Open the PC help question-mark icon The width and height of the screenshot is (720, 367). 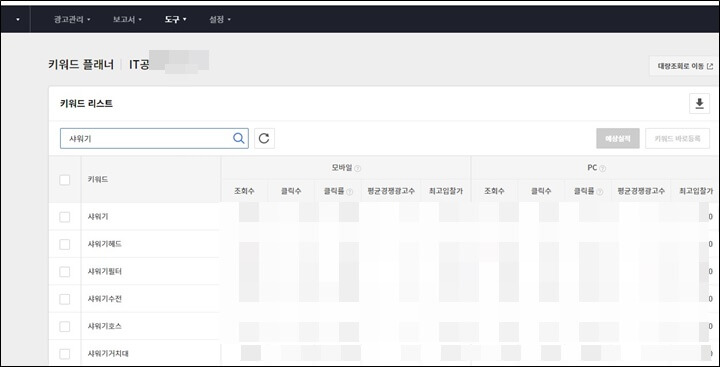(x=602, y=169)
